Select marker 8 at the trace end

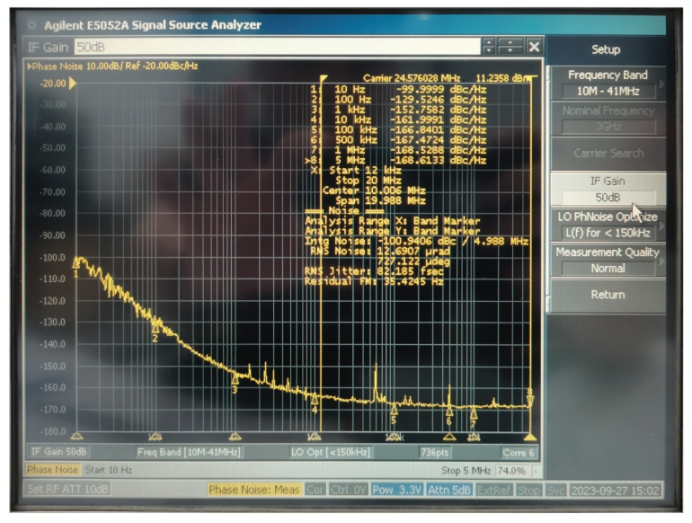(530, 399)
